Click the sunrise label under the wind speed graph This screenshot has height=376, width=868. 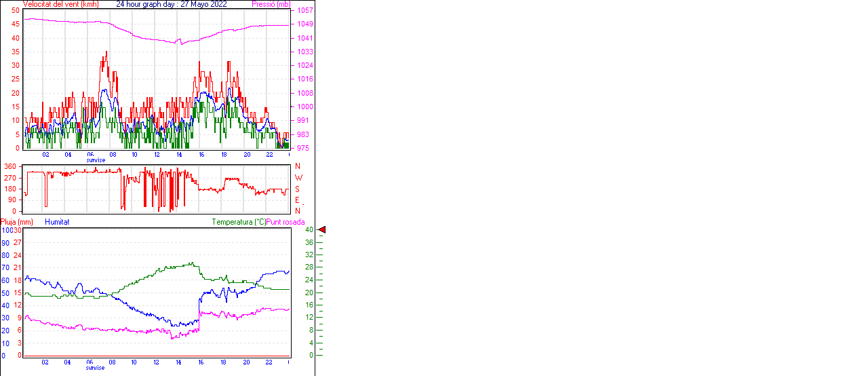pos(96,160)
